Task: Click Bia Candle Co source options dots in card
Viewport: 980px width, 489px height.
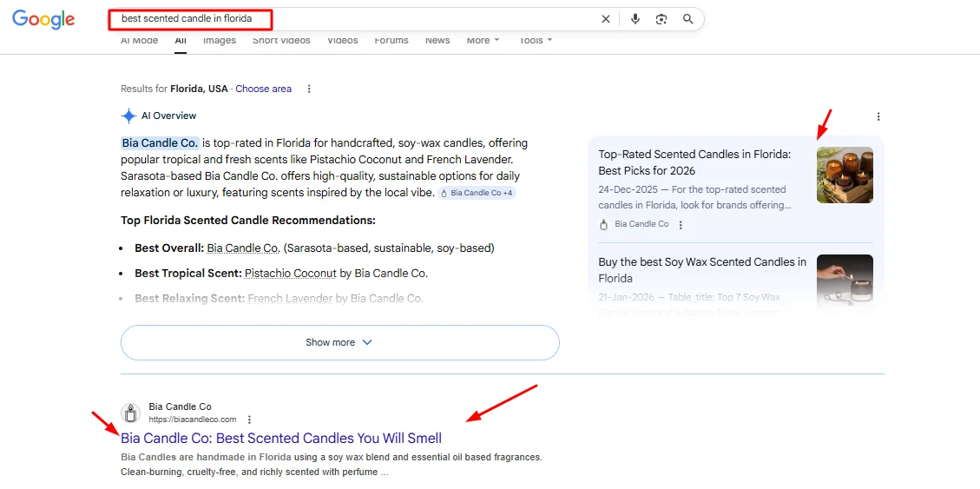Action: coord(681,225)
